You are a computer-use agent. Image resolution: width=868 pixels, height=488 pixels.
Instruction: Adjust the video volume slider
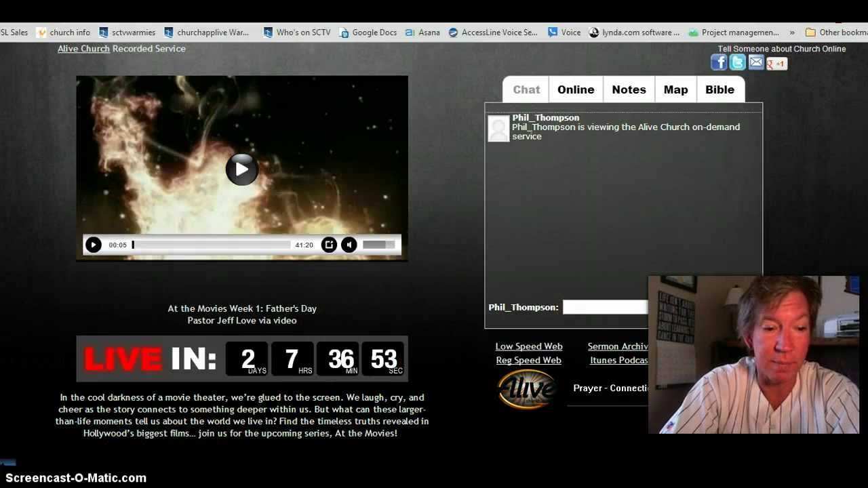tap(378, 245)
